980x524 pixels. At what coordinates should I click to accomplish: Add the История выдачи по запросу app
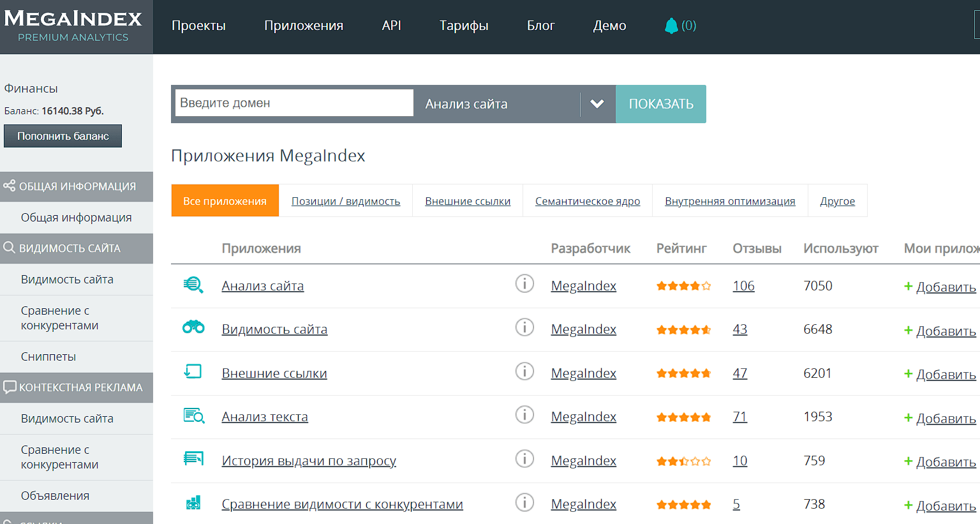coord(940,461)
